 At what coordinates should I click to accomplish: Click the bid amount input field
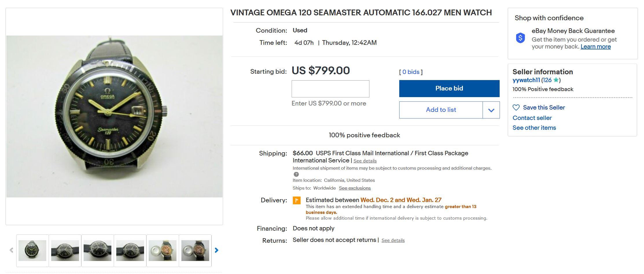[x=330, y=89]
